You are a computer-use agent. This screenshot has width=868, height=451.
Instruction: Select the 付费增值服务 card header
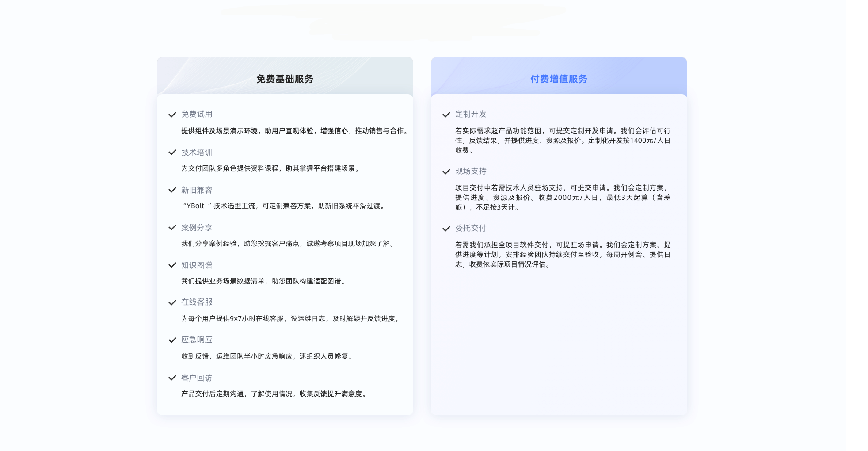[x=559, y=79]
